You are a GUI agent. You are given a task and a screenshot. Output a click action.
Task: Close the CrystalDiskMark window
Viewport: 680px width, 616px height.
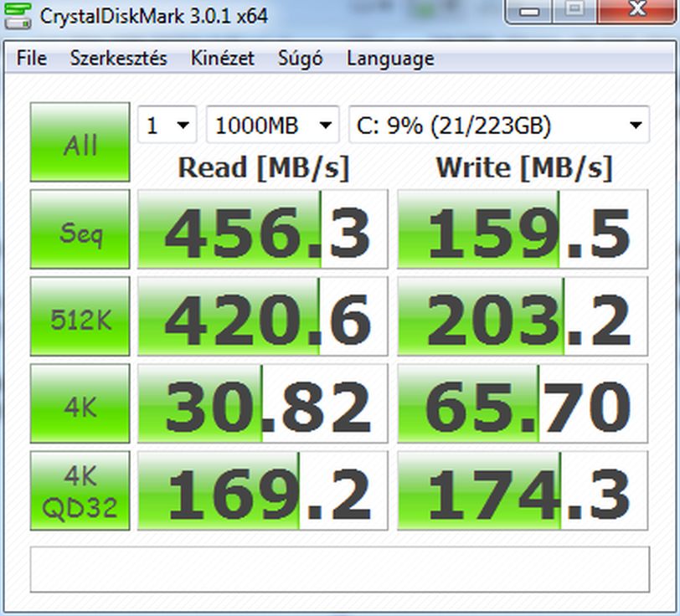pos(637,10)
